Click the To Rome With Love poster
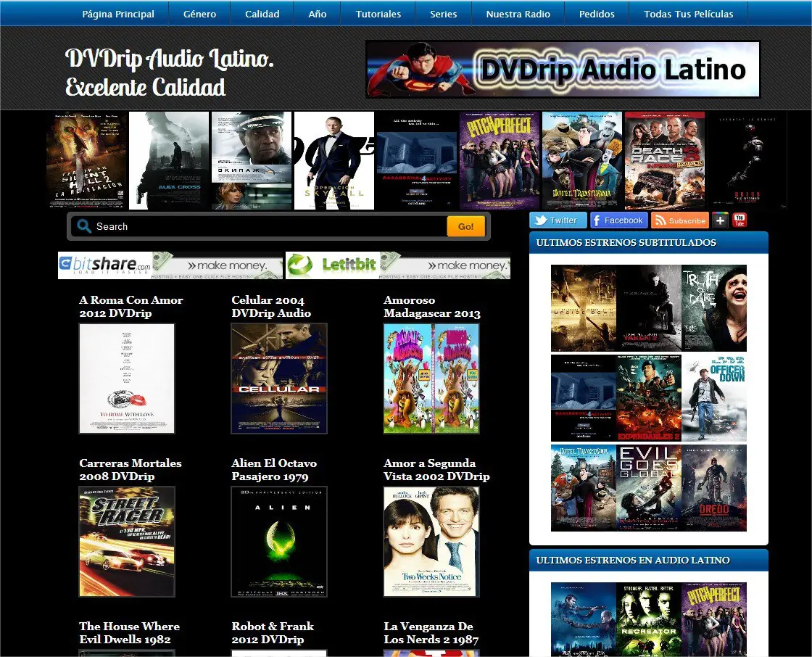 [127, 379]
